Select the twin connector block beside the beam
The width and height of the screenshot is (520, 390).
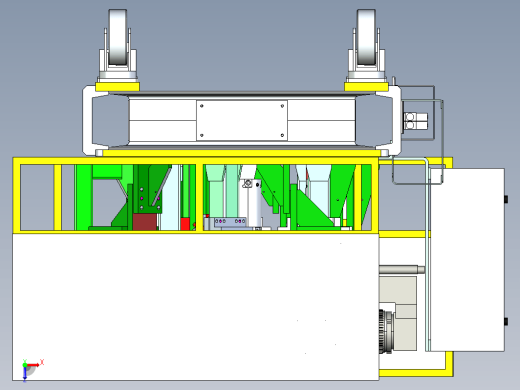click(415, 121)
